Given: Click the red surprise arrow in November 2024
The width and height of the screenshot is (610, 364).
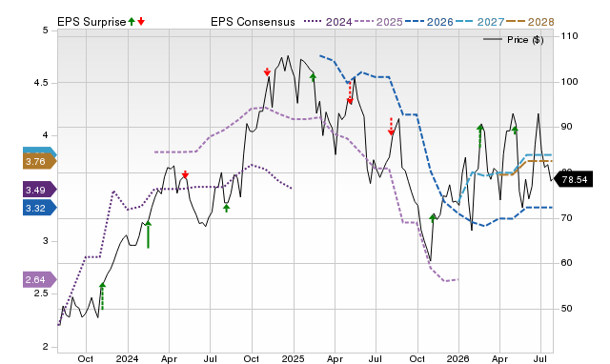Looking at the screenshot, I should pyautogui.click(x=267, y=71).
